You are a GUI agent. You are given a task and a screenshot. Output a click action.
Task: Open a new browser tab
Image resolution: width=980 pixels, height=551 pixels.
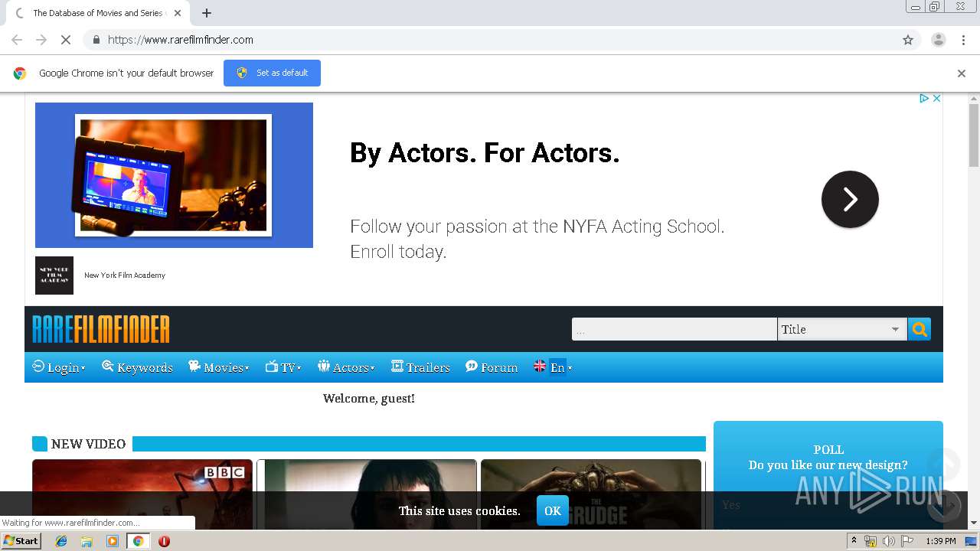click(207, 13)
